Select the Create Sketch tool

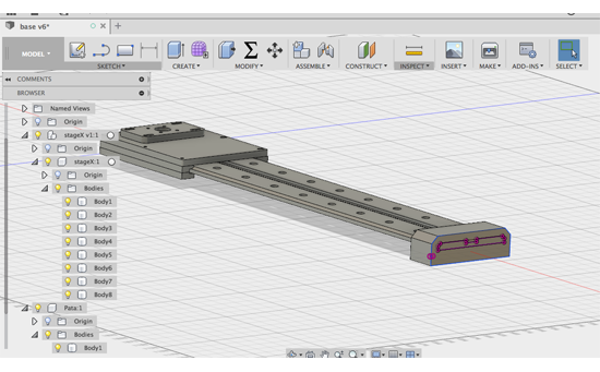(77, 50)
